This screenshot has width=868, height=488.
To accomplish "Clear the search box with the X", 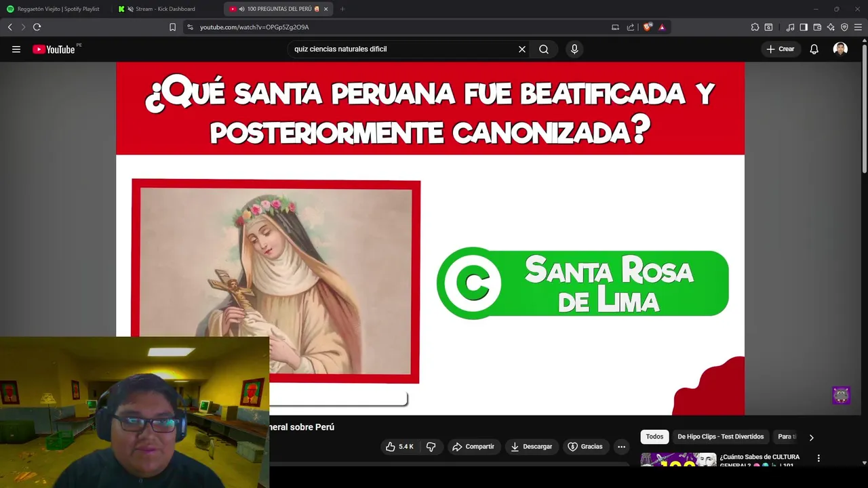I will coord(522,49).
